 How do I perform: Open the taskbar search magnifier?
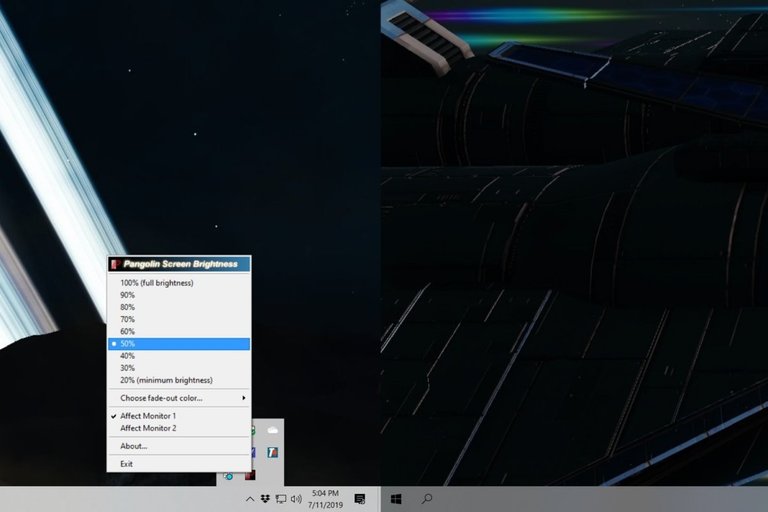pyautogui.click(x=427, y=498)
